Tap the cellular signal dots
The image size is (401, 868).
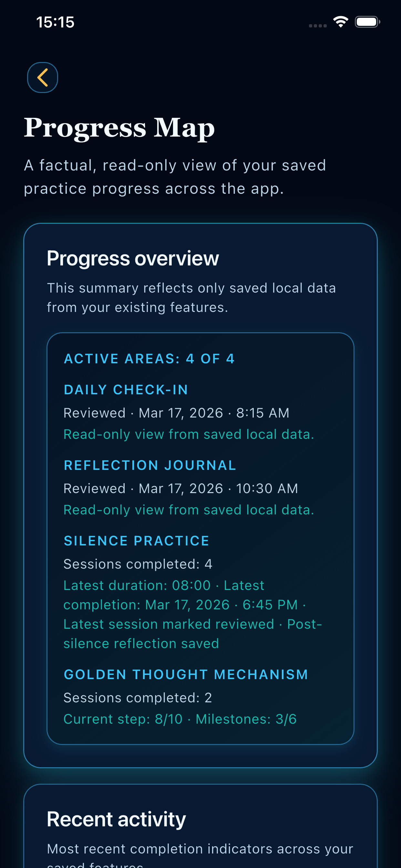[318, 26]
